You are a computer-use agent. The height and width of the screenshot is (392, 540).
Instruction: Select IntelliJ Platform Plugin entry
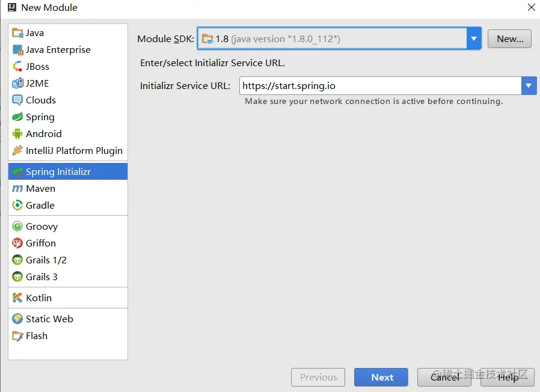(68, 150)
